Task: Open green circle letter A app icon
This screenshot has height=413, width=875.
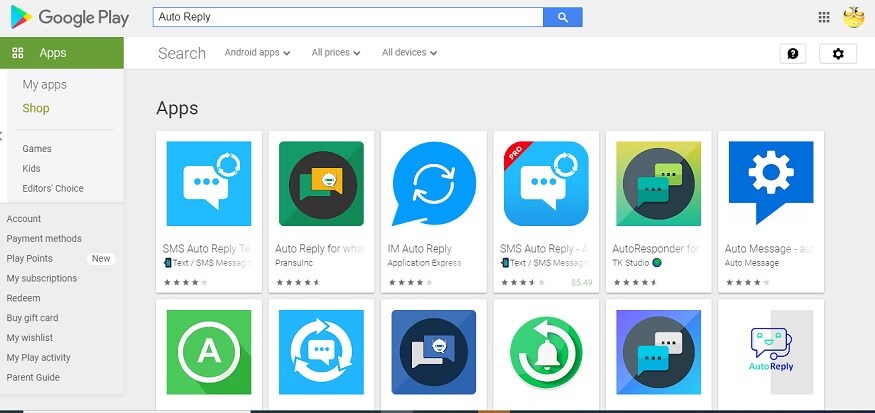Action: (209, 352)
